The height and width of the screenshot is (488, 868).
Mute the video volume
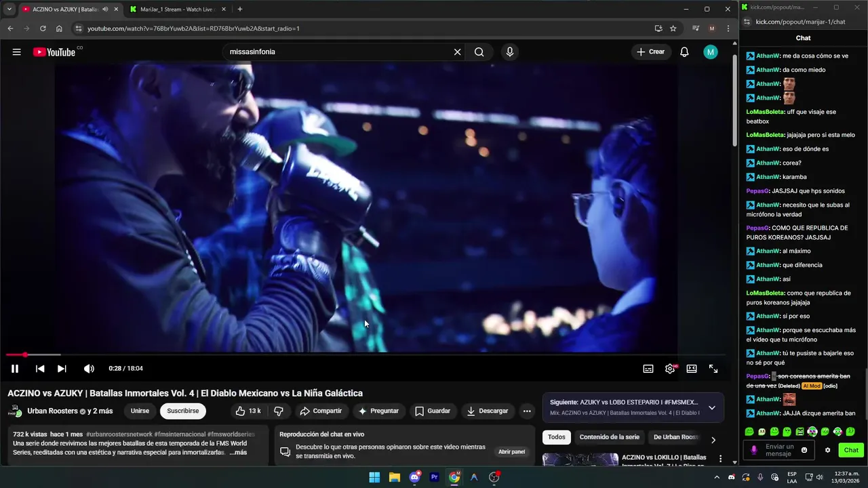(x=89, y=369)
